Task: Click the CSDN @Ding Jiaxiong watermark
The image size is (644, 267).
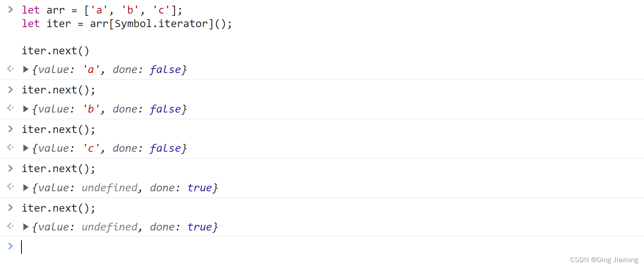Action: (604, 259)
